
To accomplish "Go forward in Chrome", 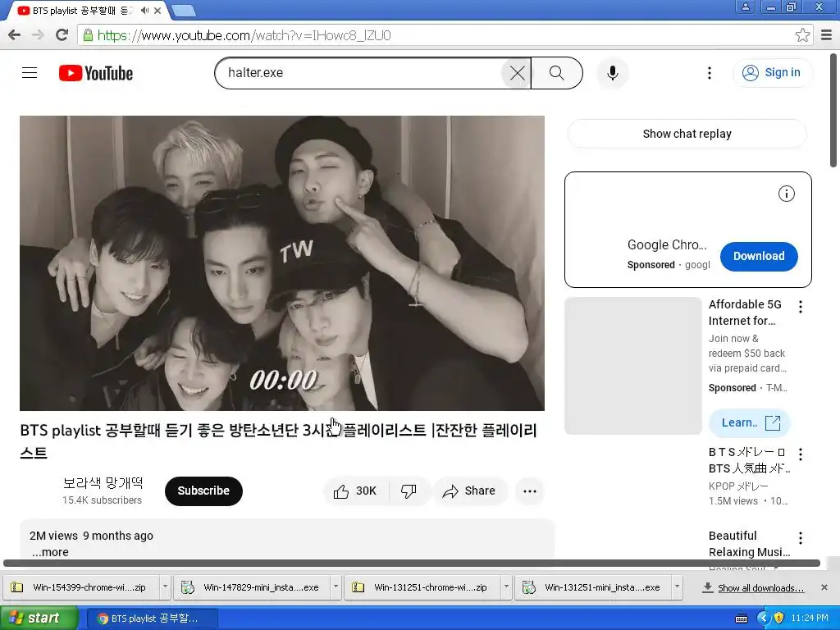I will point(38,35).
